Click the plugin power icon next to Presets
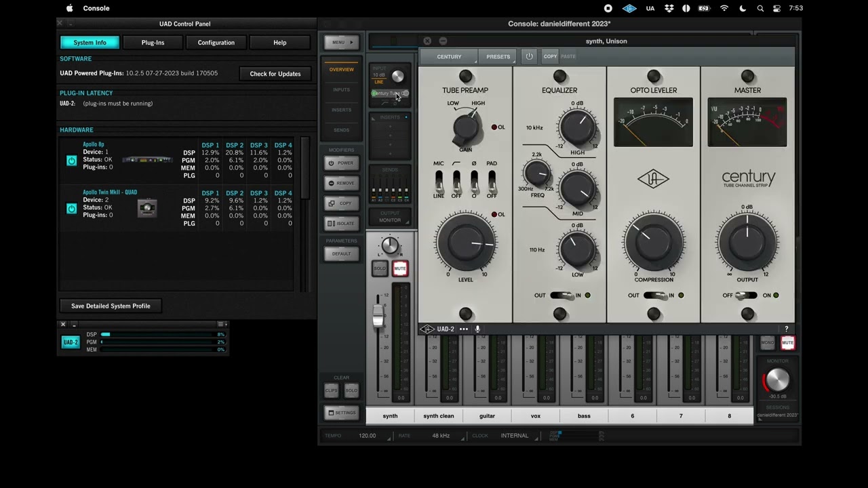Screen dimensions: 868x488 pyautogui.click(x=529, y=56)
